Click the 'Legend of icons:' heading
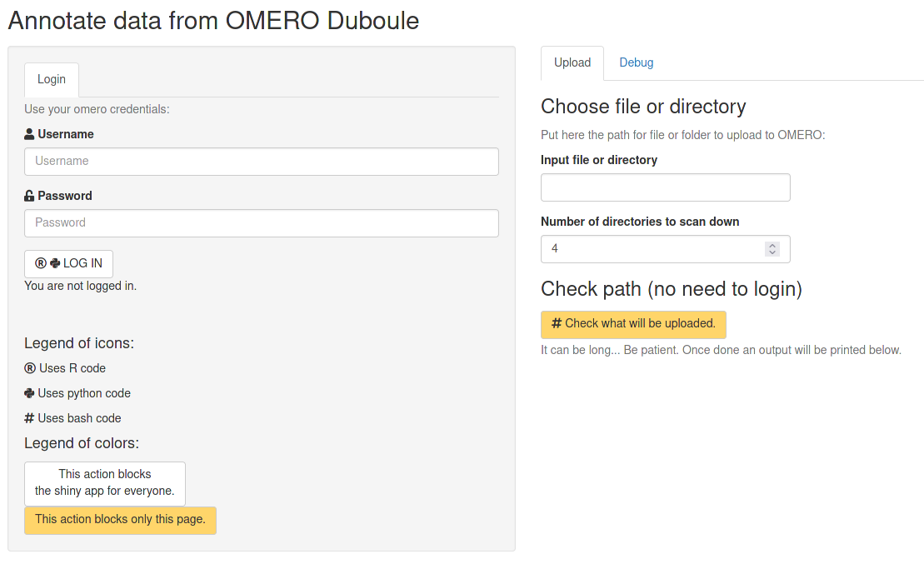The image size is (924, 574). pyautogui.click(x=79, y=343)
